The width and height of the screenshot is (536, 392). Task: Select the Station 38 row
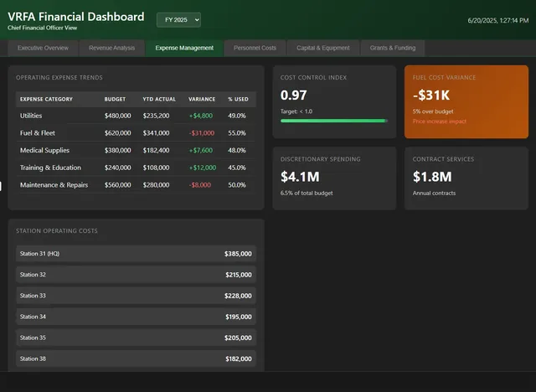[x=136, y=358]
